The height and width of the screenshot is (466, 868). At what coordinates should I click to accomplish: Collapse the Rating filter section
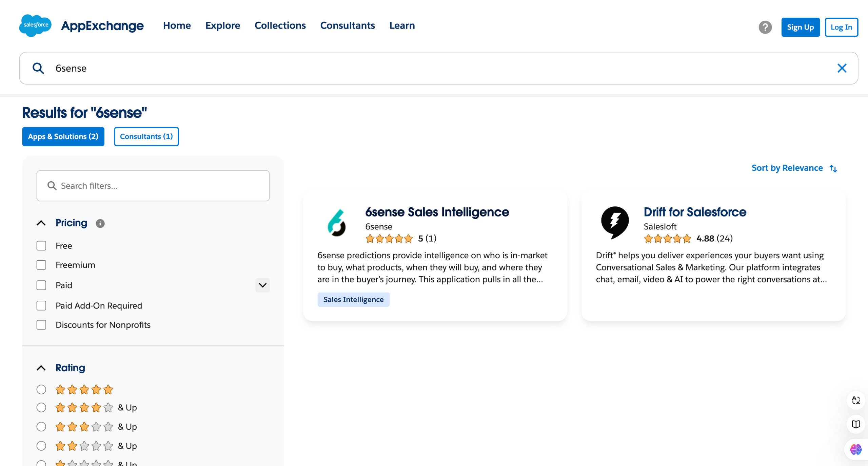pos(41,368)
